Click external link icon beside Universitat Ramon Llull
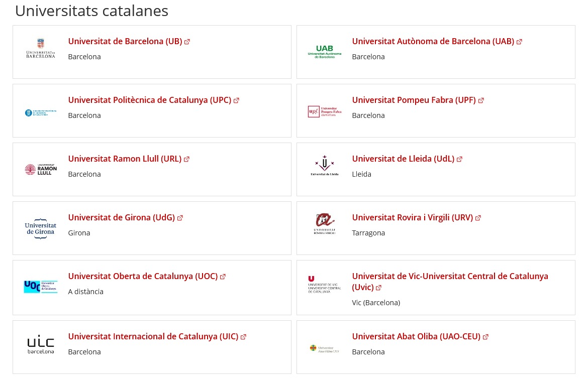Screen dimensions: 588x384 tap(186, 159)
